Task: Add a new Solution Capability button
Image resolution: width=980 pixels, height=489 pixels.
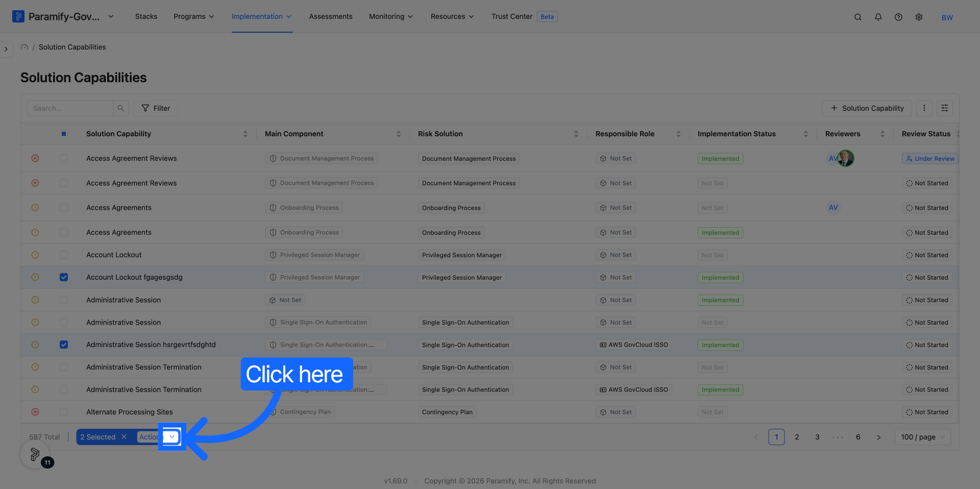Action: coord(867,108)
